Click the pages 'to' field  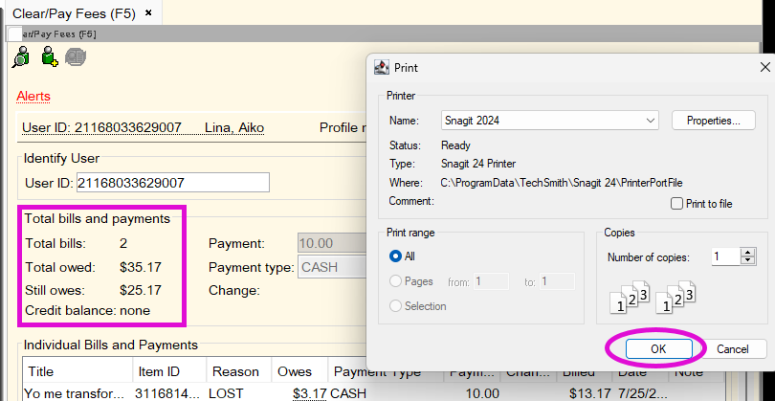click(557, 282)
